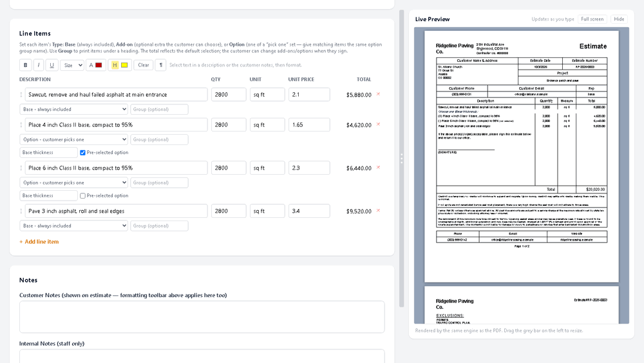Edit Place 4 inch Class II description
644x363 pixels.
tap(116, 125)
